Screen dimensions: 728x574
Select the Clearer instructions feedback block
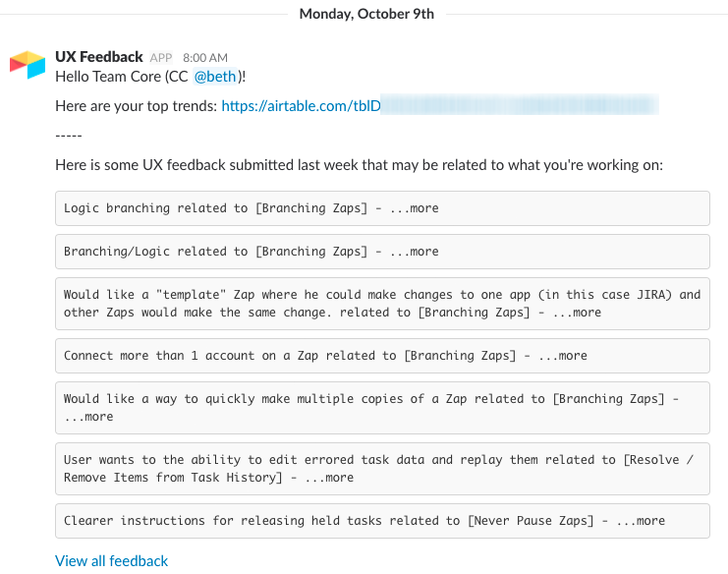382,521
